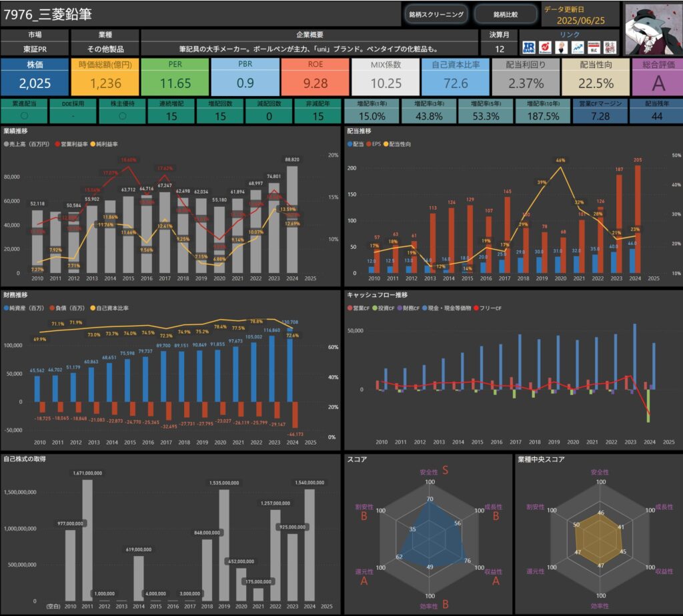Select the 時価総額 1,236 card

pyautogui.click(x=105, y=77)
